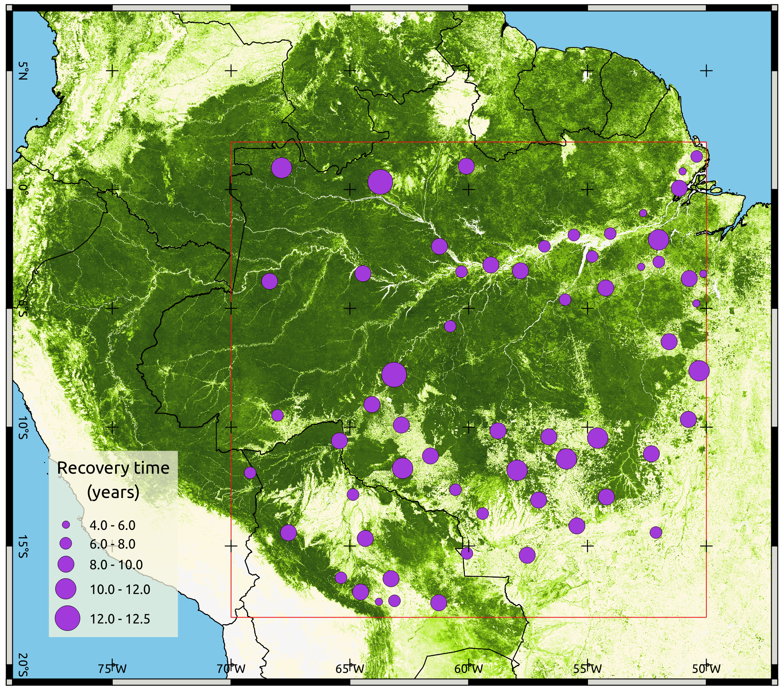Screen dimensions: 784x690
Task: Select the "4.0 - 6.0" legend label
Action: click(x=112, y=525)
